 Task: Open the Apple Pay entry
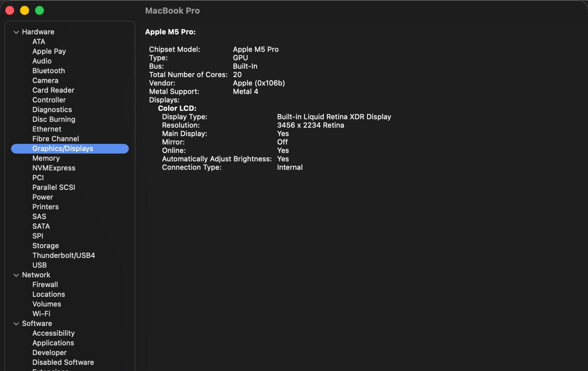pyautogui.click(x=49, y=51)
